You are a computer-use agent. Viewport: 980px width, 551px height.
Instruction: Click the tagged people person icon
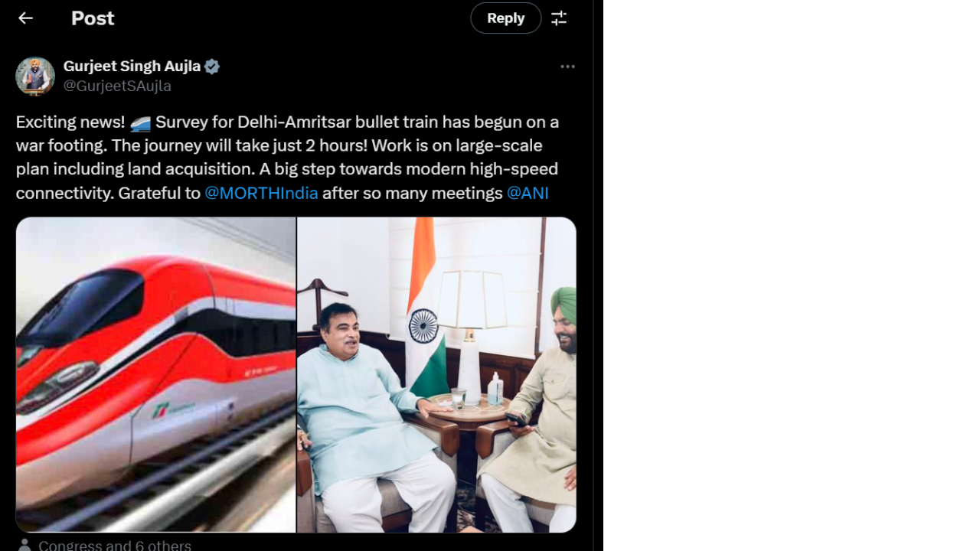pos(24,545)
